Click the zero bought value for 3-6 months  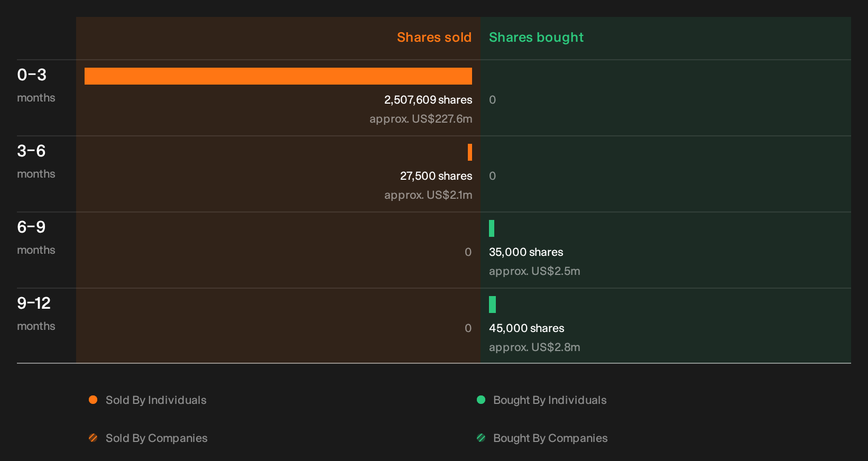(492, 176)
